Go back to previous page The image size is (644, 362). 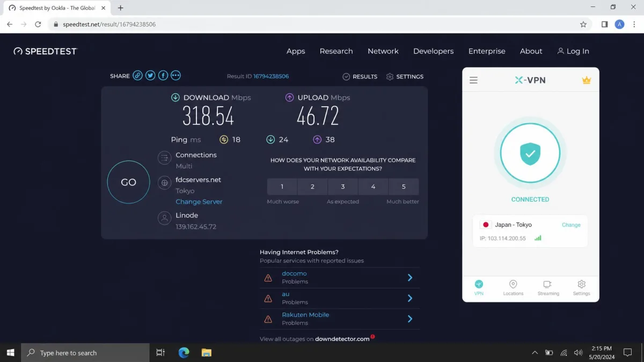click(x=10, y=24)
